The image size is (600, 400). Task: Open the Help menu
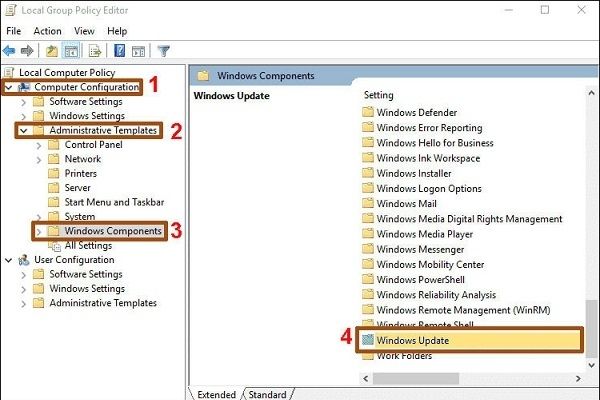[x=117, y=31]
